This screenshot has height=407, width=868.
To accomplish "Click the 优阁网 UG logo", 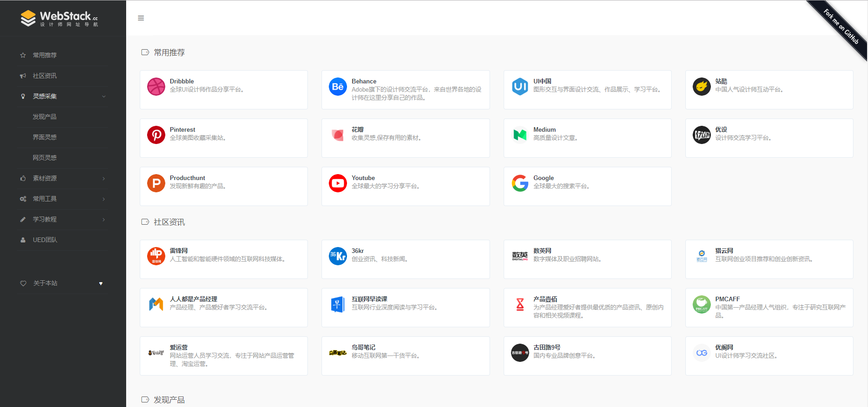I will click(x=702, y=353).
